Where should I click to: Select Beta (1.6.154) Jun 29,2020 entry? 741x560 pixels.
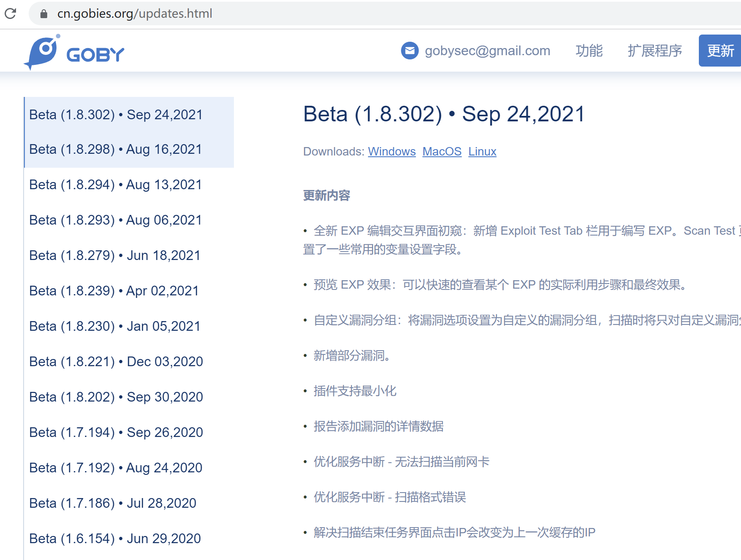coord(129,539)
